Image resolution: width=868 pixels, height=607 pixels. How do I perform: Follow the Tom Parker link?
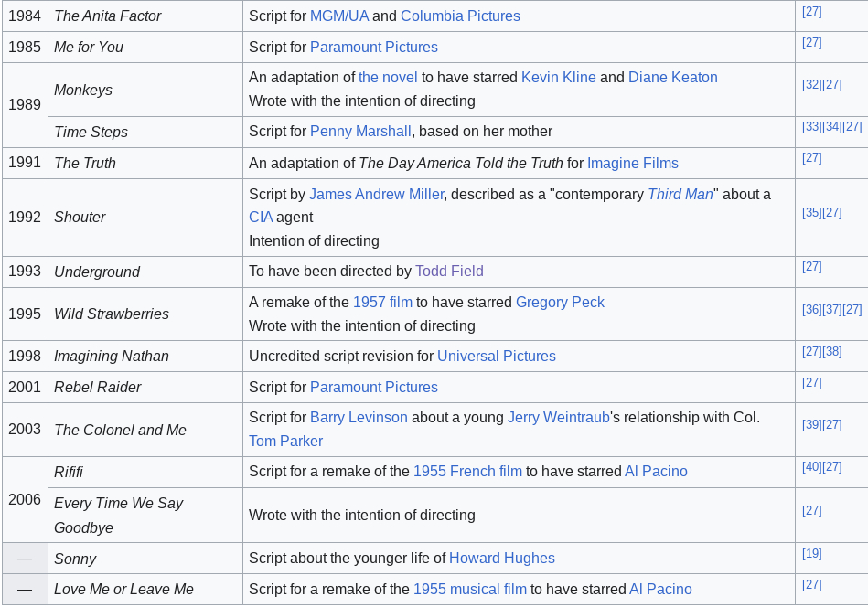tap(285, 442)
